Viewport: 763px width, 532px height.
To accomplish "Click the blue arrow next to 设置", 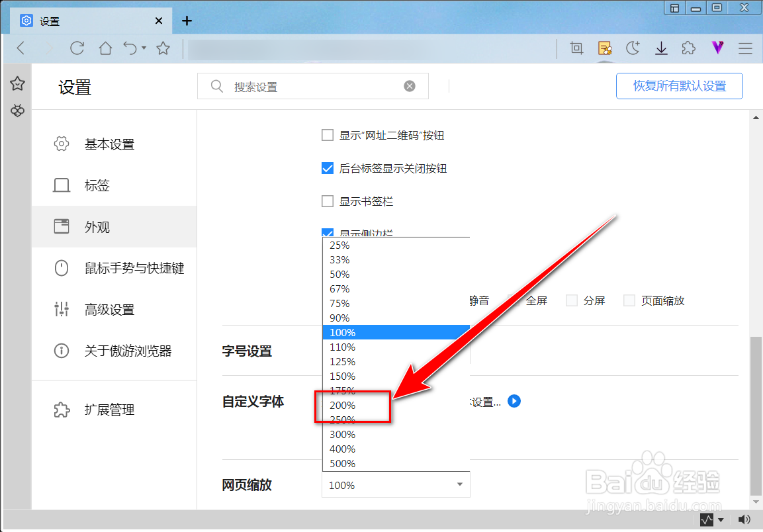I will (514, 401).
